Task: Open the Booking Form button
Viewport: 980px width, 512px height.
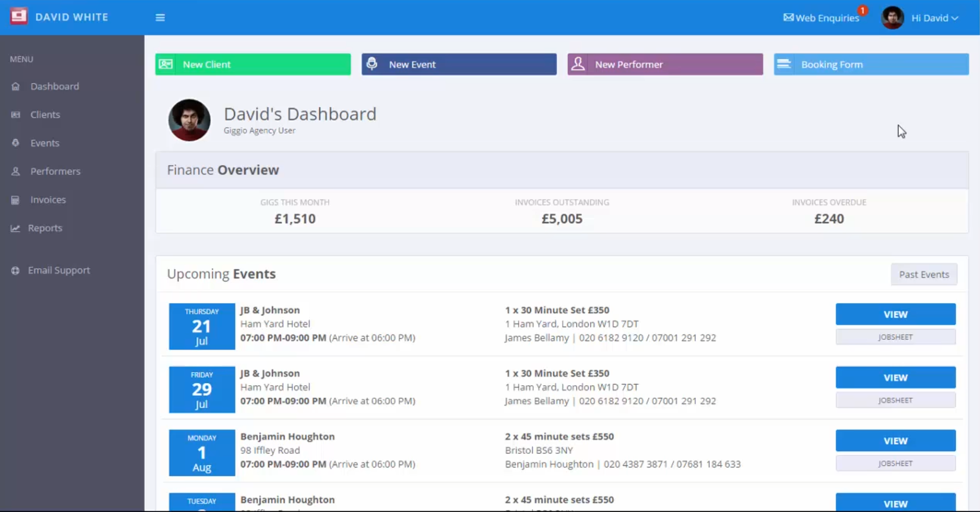Action: [871, 65]
